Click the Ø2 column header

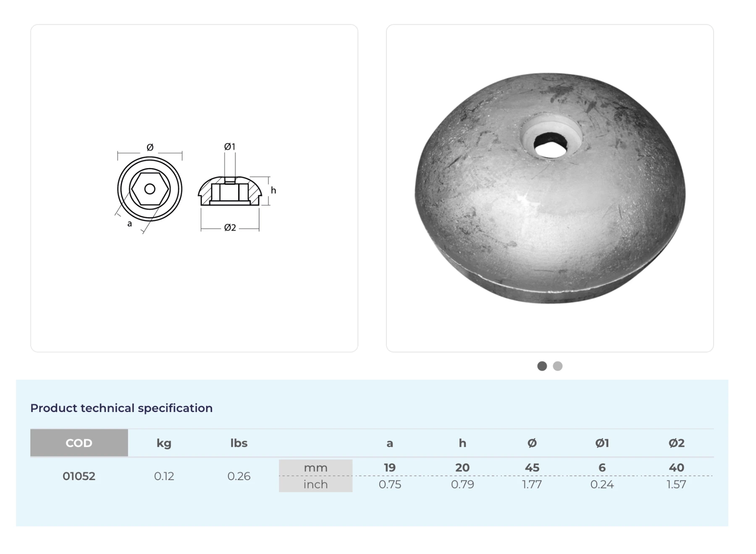pos(676,443)
